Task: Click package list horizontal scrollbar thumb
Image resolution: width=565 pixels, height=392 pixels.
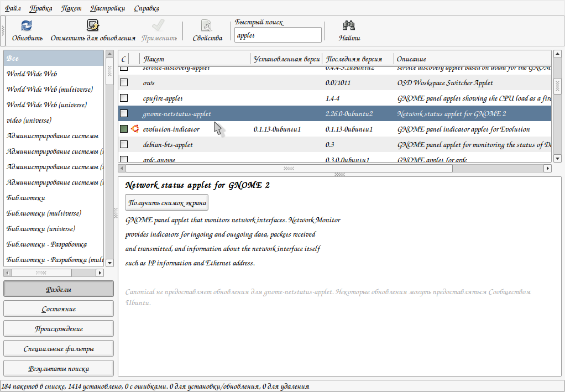Action: [x=289, y=168]
